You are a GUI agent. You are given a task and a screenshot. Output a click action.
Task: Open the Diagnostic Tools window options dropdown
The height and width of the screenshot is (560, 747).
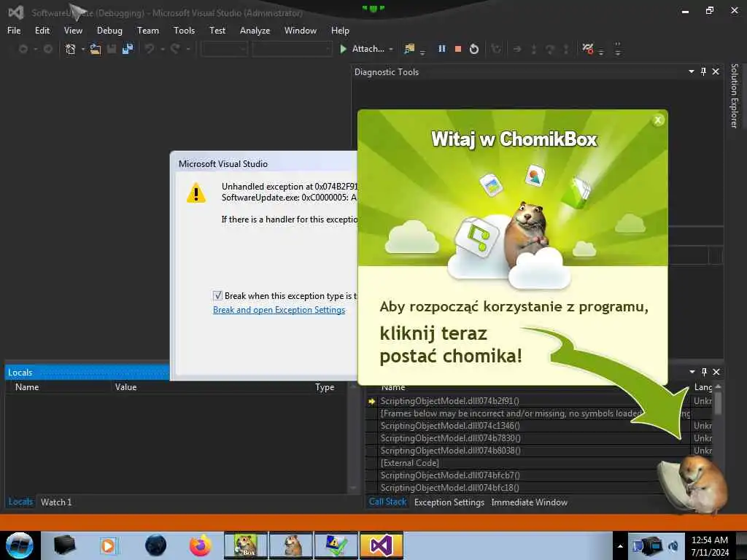(x=692, y=71)
